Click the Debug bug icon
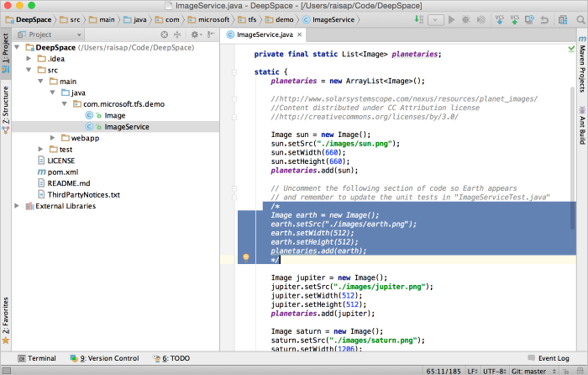The height and width of the screenshot is (375, 588). coord(465,18)
